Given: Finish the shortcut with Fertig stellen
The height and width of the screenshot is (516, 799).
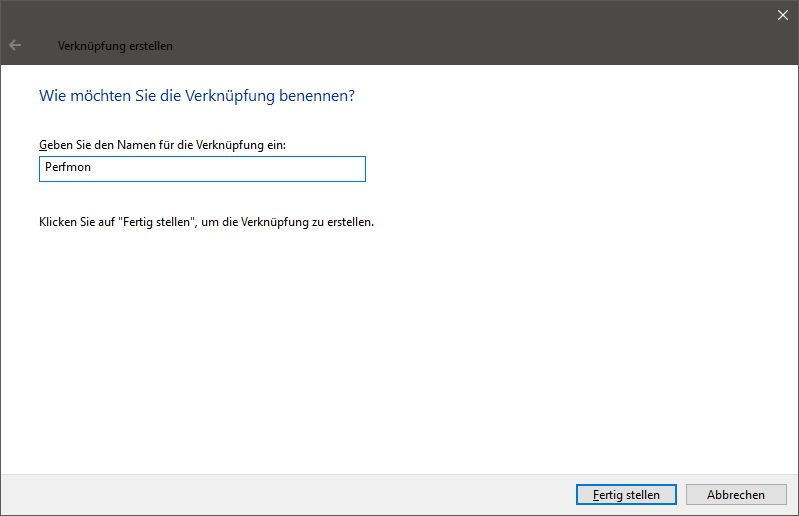Looking at the screenshot, I should pos(626,495).
